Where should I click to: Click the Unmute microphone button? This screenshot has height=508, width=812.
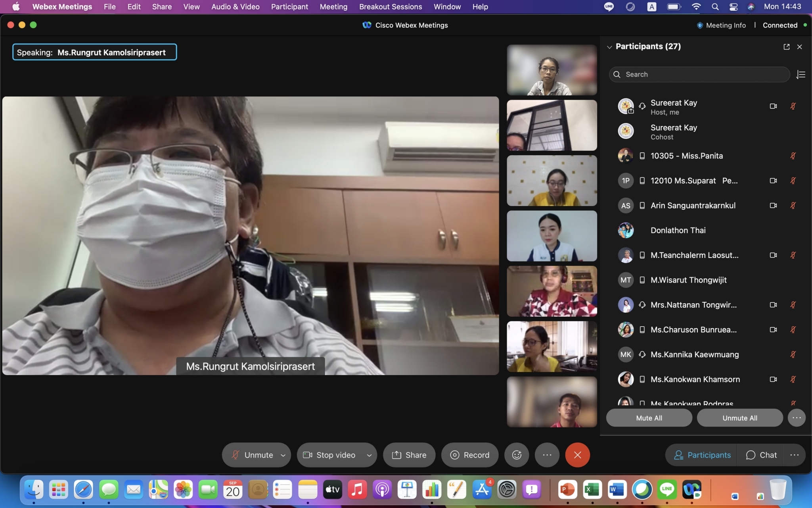click(x=253, y=455)
